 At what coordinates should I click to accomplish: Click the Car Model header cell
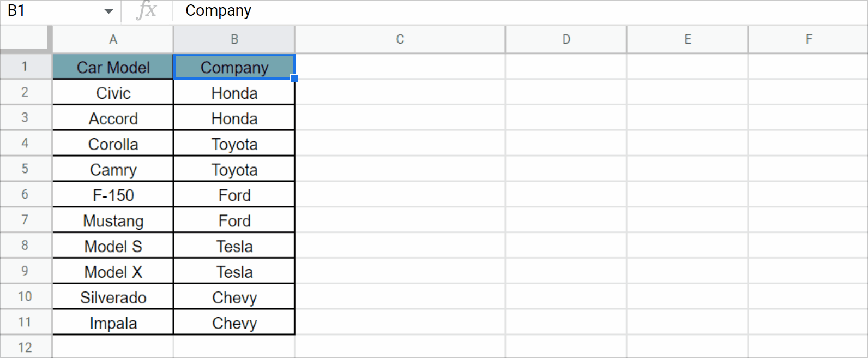113,67
